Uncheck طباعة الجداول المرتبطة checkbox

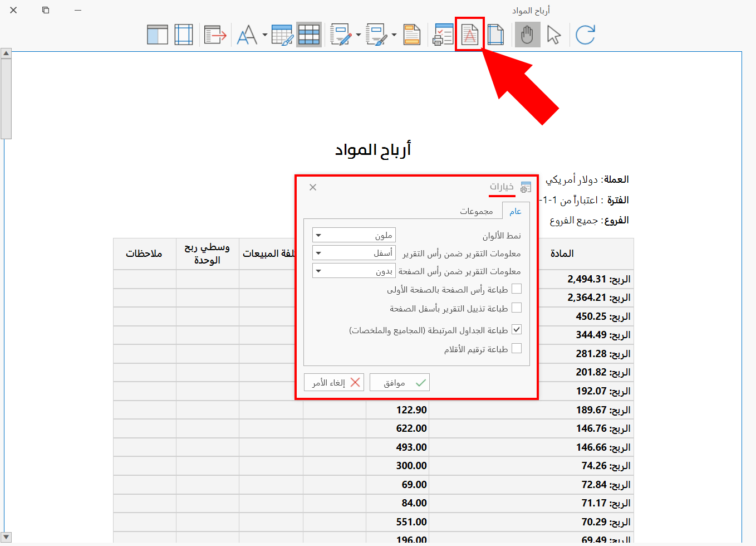[x=517, y=329]
